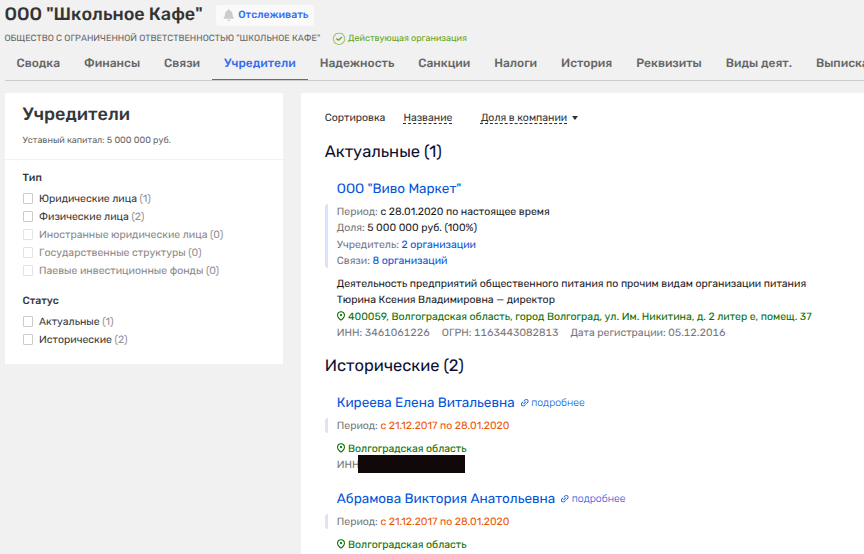Follow the 2 организации founder link
Image resolution: width=864 pixels, height=554 pixels.
pos(438,244)
